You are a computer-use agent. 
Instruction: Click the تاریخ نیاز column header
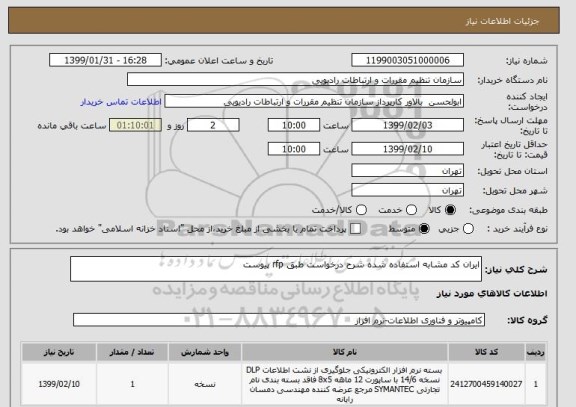[59, 352]
